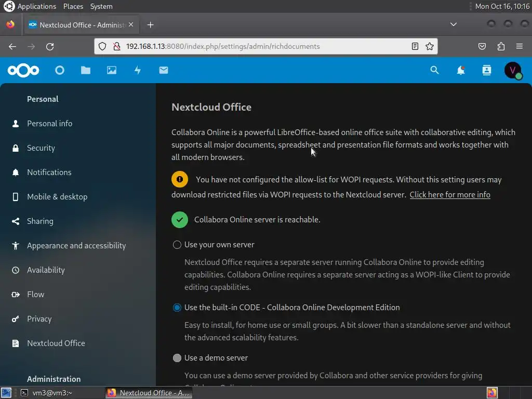Go to Sharing settings
This screenshot has height=399, width=532.
click(x=40, y=221)
